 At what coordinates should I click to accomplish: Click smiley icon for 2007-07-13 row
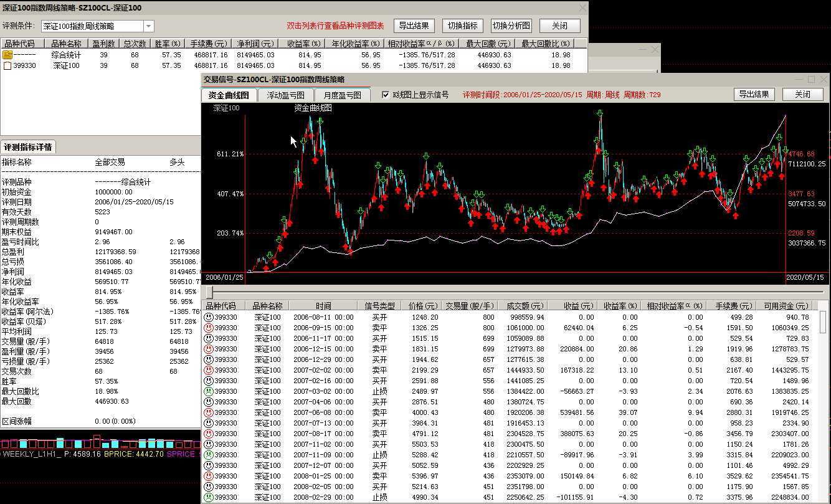tap(209, 423)
